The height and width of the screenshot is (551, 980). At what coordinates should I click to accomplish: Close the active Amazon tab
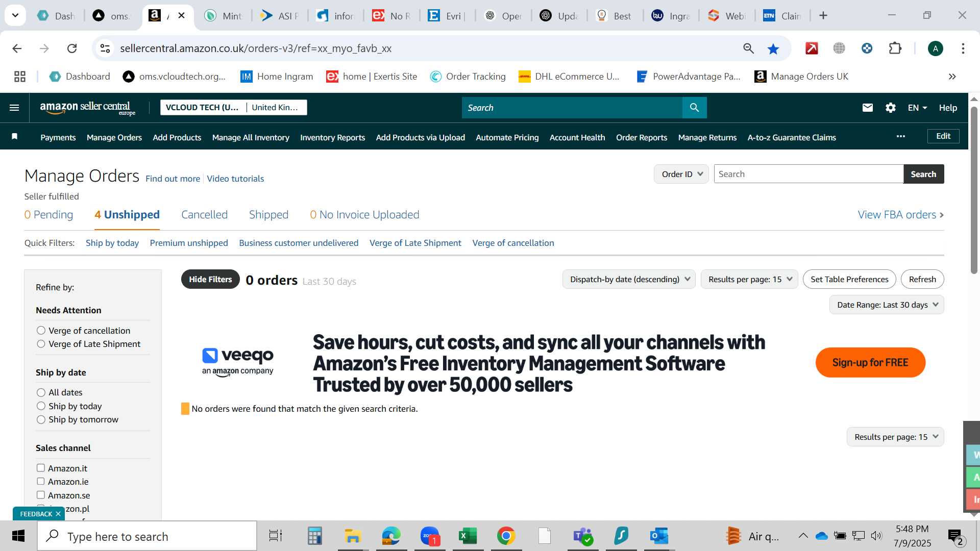point(181,16)
